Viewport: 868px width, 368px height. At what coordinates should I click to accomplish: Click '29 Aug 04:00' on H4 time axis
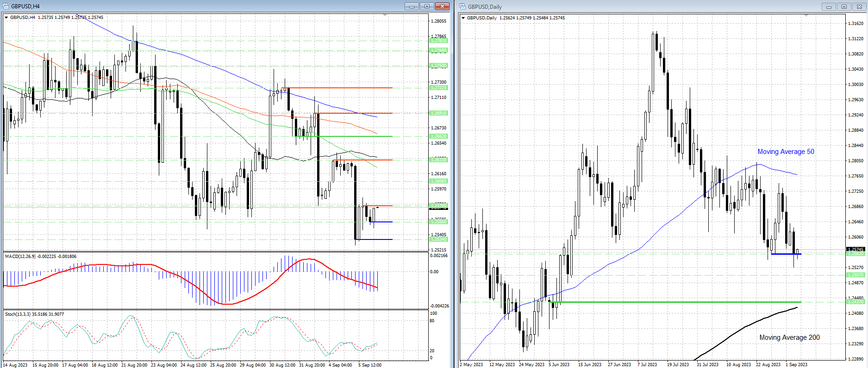pos(252,365)
